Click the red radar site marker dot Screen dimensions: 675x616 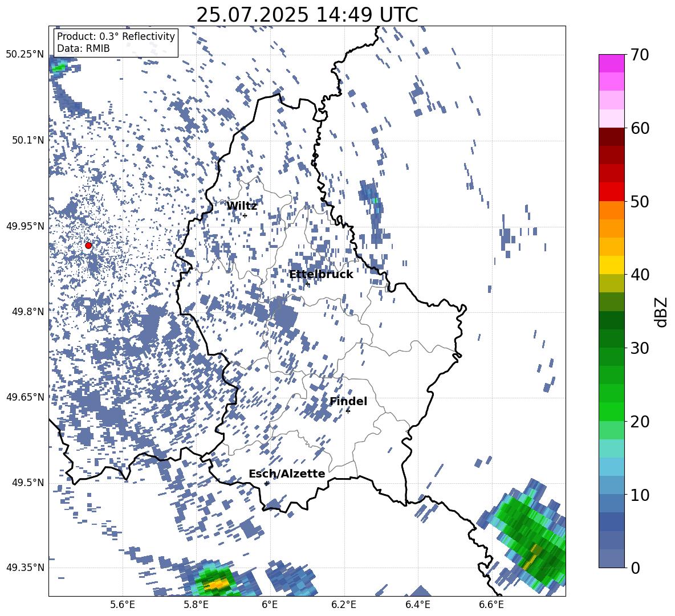coord(88,246)
